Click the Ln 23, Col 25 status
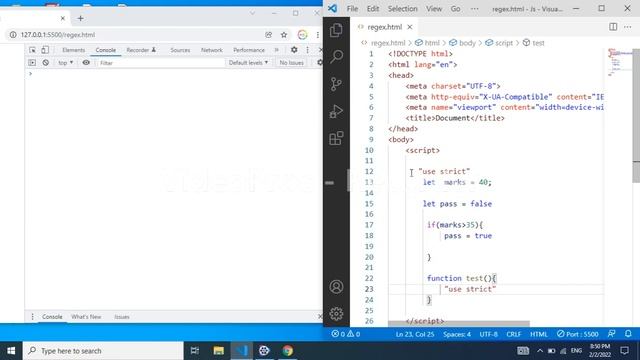The width and height of the screenshot is (640, 360). (x=415, y=334)
